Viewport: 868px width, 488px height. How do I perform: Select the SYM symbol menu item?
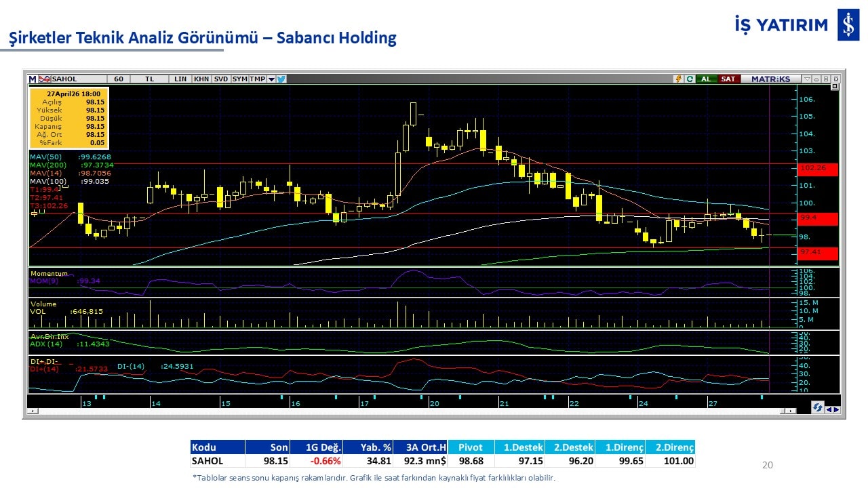coord(239,79)
